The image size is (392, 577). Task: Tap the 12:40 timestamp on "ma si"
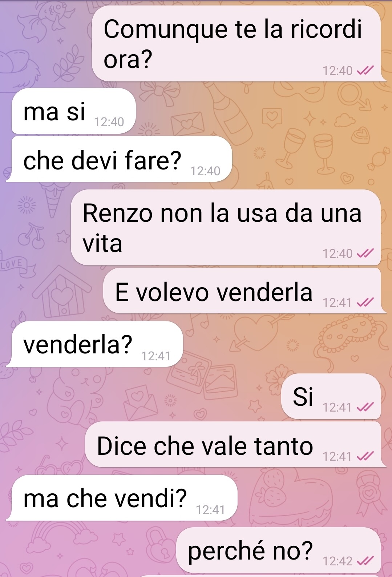[x=109, y=122]
